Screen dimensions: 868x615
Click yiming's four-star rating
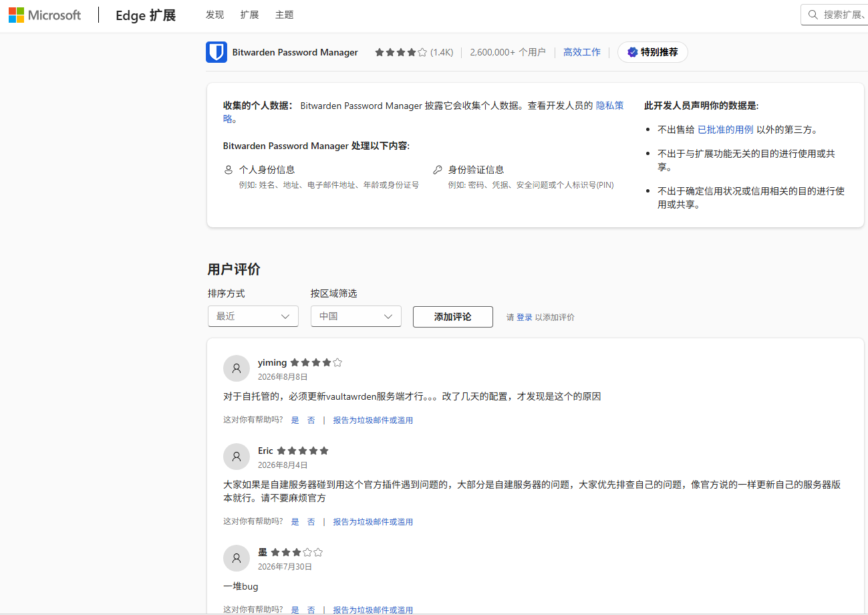pos(316,363)
